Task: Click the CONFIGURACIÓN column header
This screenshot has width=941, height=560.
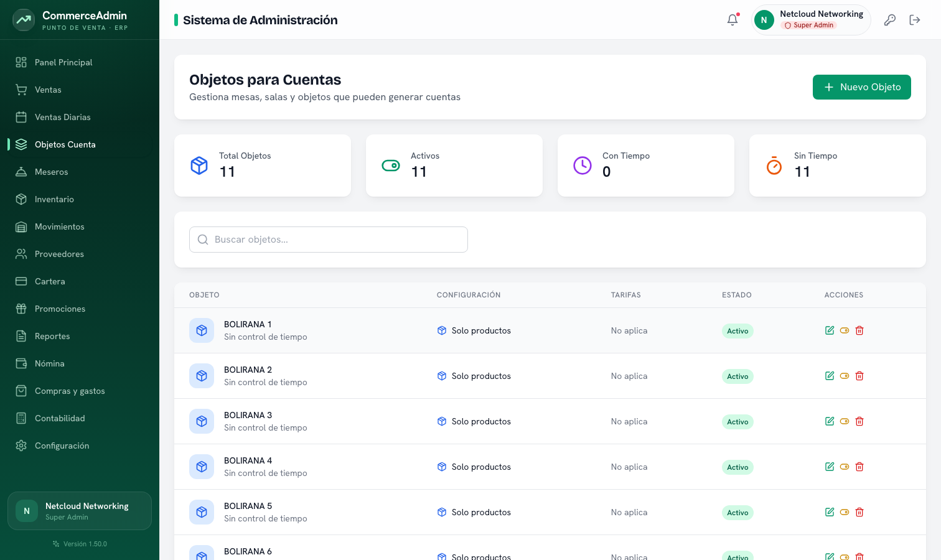Action: tap(469, 295)
